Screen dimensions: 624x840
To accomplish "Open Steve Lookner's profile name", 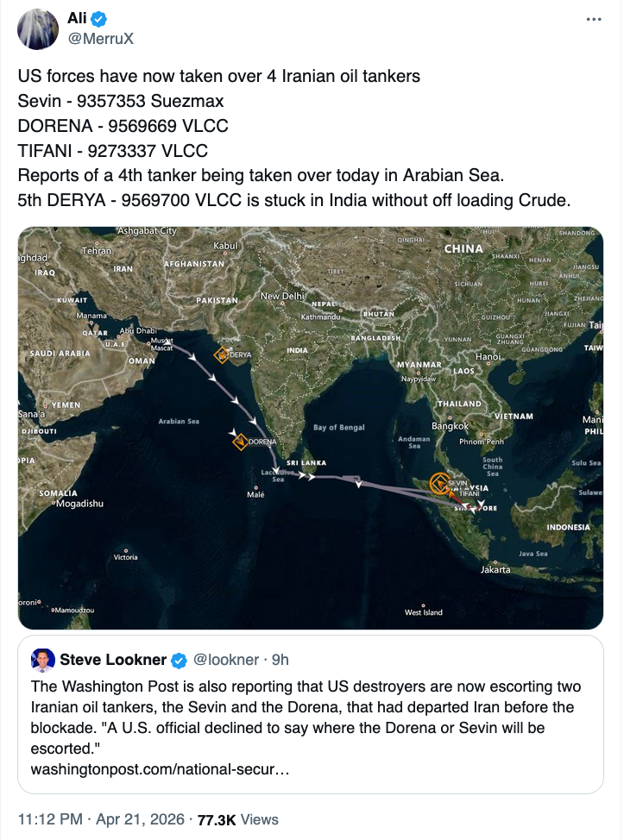I will pos(113,660).
